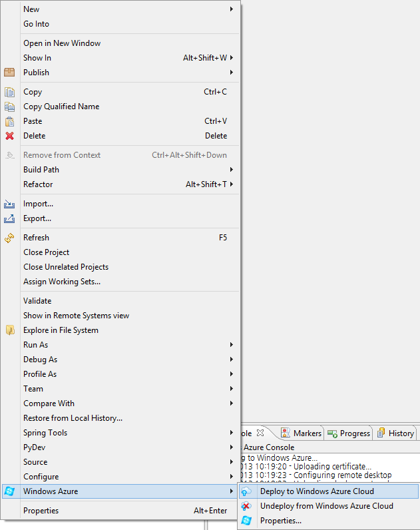Switch to the History tab
This screenshot has height=530, width=420.
(x=395, y=433)
